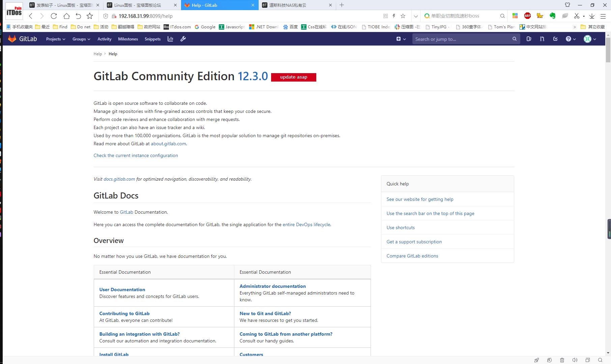Show the page QR code icon
The width and height of the screenshot is (611, 364).
[x=385, y=16]
